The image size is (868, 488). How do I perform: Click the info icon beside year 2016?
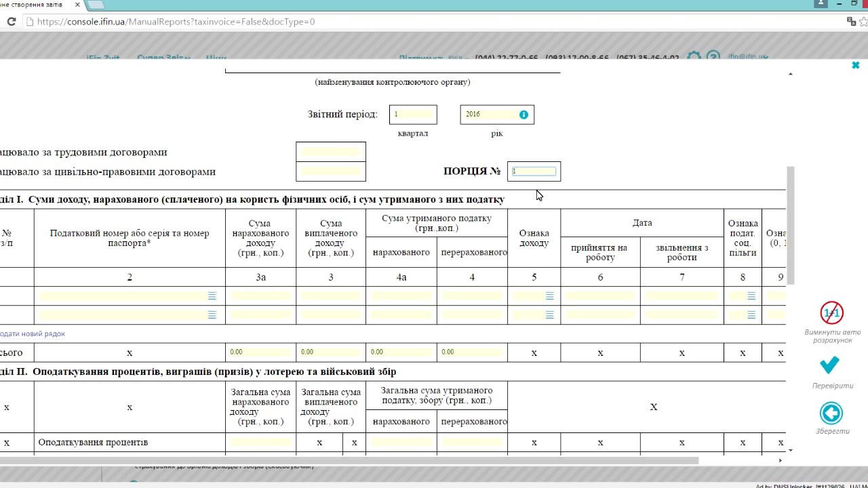click(524, 115)
